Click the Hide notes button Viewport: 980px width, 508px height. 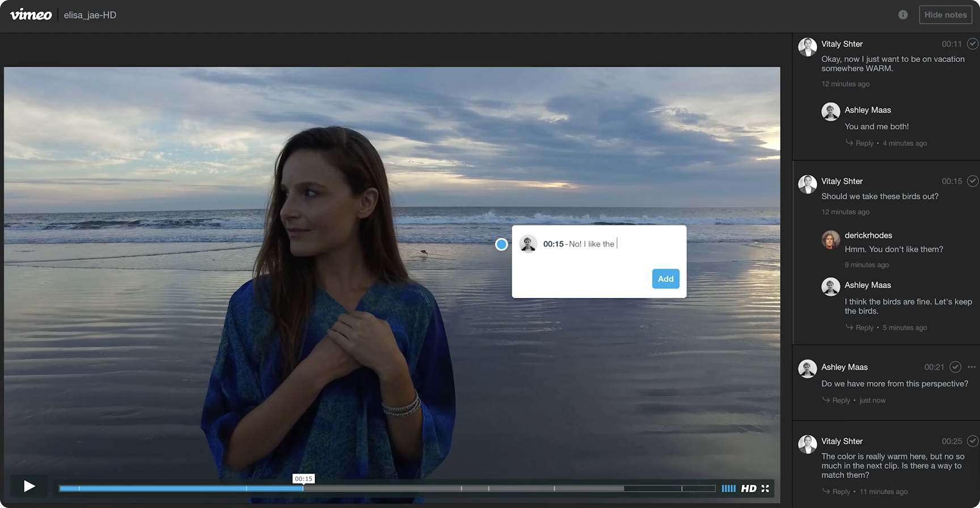click(945, 15)
